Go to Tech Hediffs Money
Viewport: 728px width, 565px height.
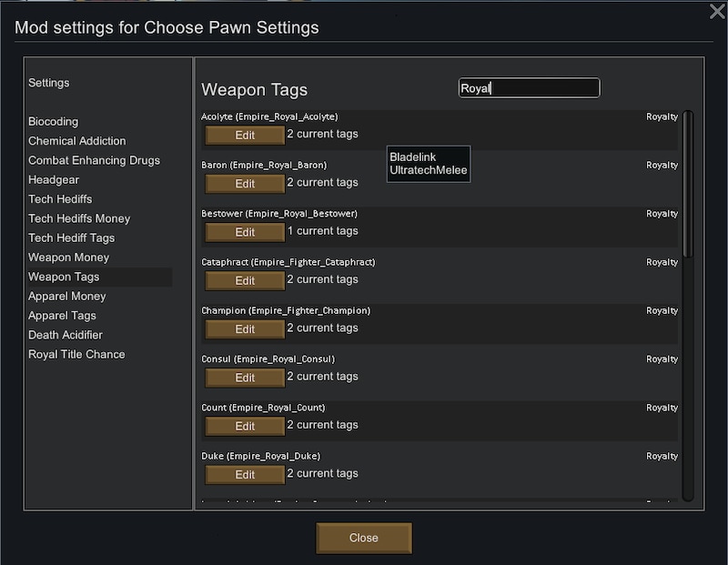(x=79, y=218)
